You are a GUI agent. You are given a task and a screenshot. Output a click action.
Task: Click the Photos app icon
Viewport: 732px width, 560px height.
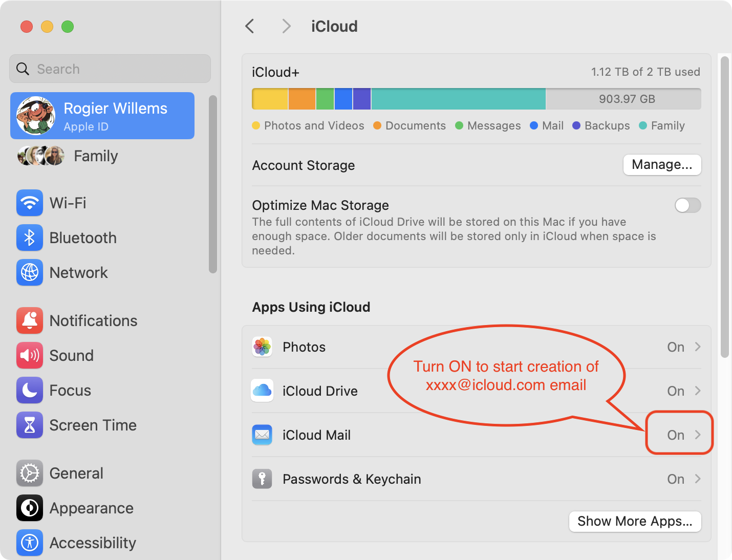pyautogui.click(x=262, y=347)
